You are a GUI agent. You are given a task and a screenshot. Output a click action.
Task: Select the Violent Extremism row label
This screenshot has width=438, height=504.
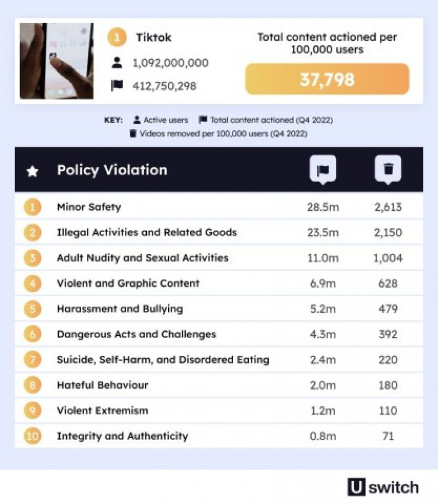point(102,410)
